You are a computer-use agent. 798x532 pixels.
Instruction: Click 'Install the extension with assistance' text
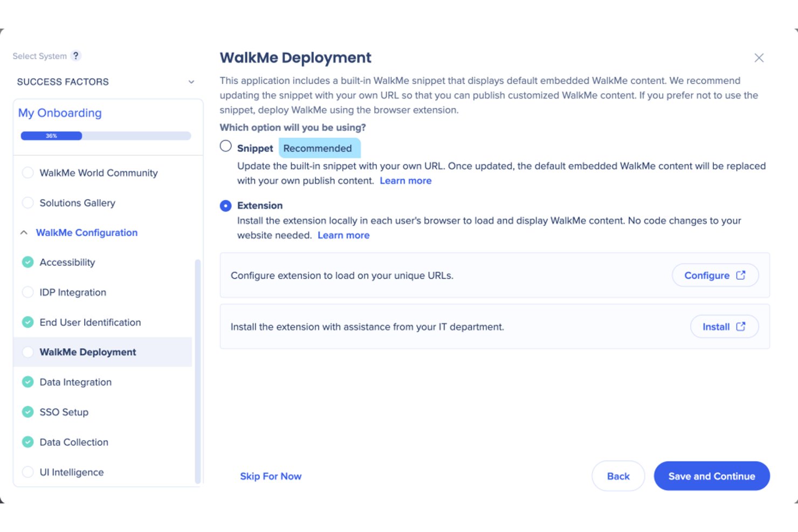click(367, 327)
